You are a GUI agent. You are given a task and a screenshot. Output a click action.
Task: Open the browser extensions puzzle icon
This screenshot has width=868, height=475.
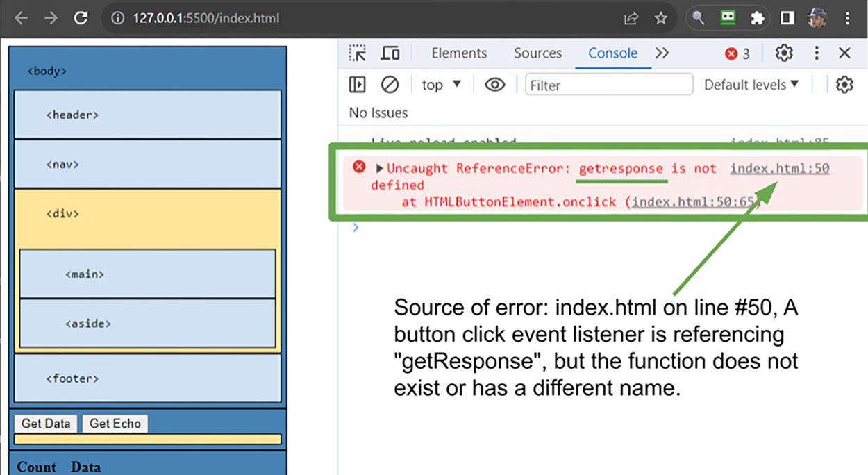[x=758, y=19]
